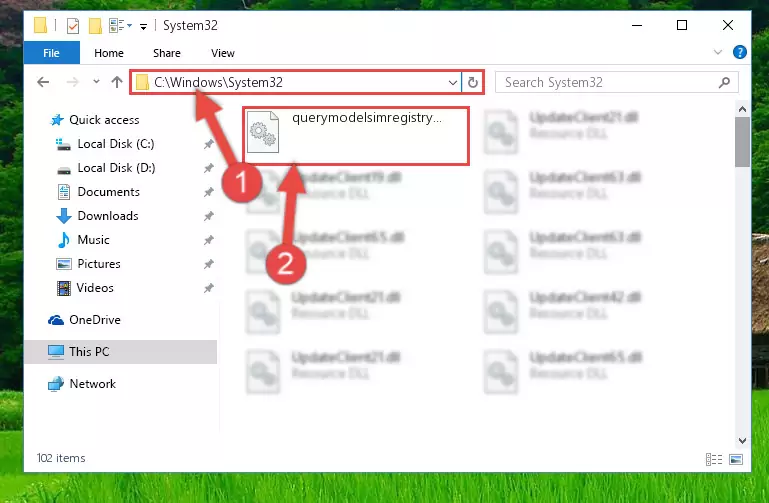This screenshot has width=769, height=503.
Task: Open the Customize Quick Access Toolbar dropdown
Action: tap(143, 26)
